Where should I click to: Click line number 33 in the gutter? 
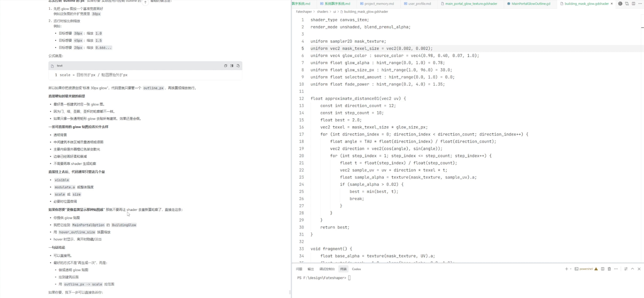(301, 249)
